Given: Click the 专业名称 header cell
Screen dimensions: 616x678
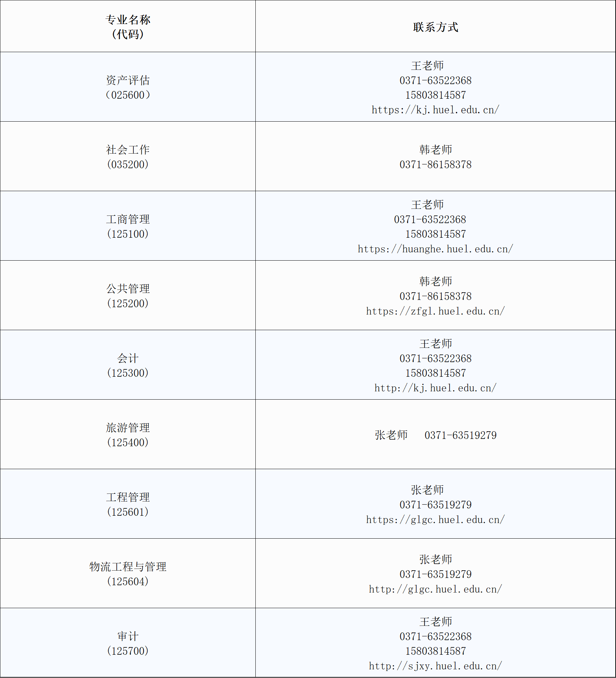Looking at the screenshot, I should coord(128,20).
